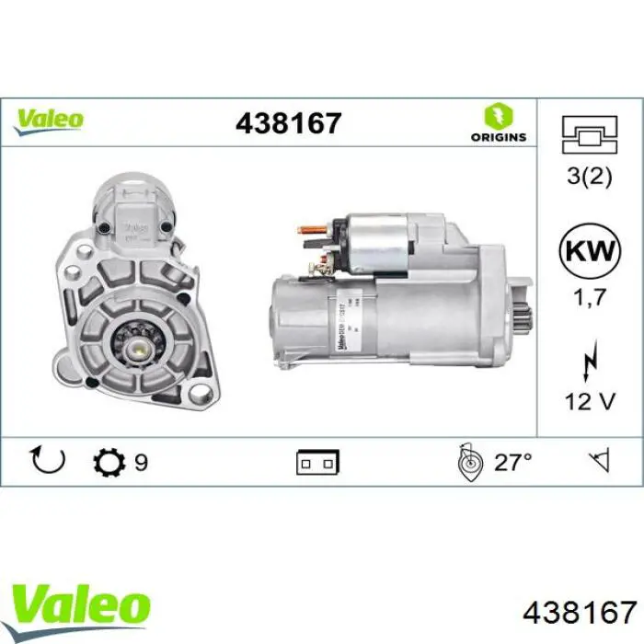Open the starter side view image

[x=401, y=291]
